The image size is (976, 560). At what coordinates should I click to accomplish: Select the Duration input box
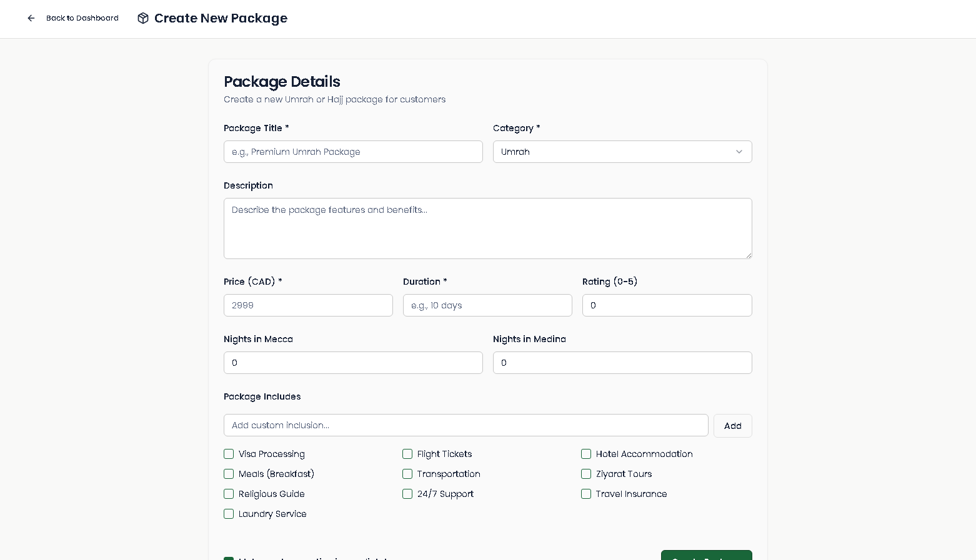pos(487,305)
